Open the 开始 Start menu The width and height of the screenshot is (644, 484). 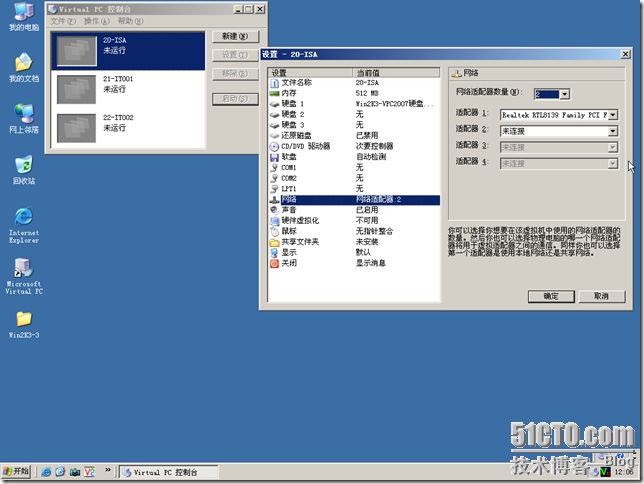(x=16, y=471)
